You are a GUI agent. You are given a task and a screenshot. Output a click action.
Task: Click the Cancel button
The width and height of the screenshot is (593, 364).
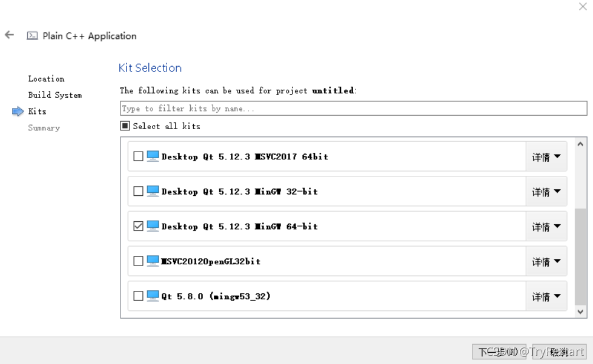[x=559, y=352]
